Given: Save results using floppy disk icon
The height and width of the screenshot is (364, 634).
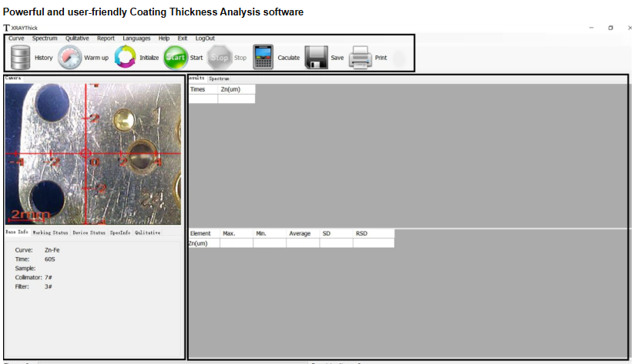Looking at the screenshot, I should click(x=316, y=58).
